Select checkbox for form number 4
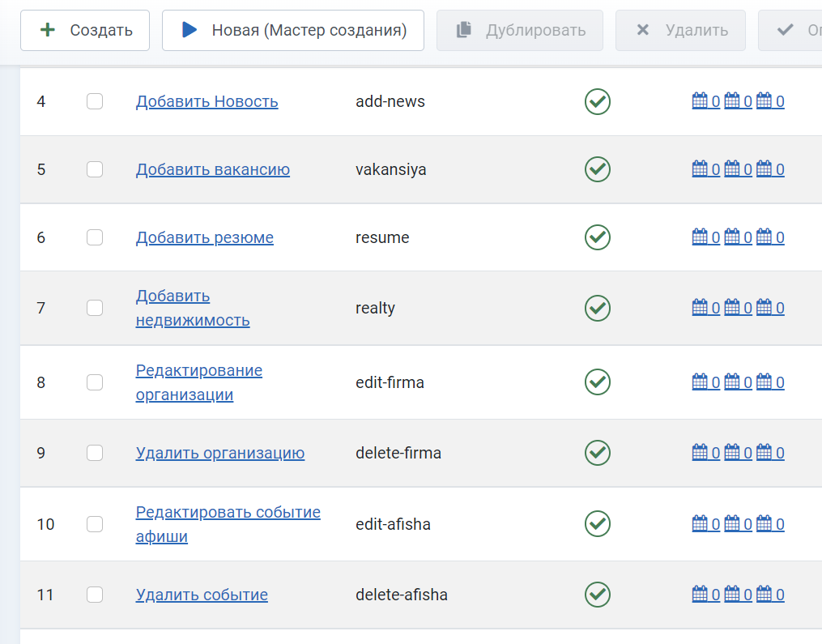 point(95,101)
